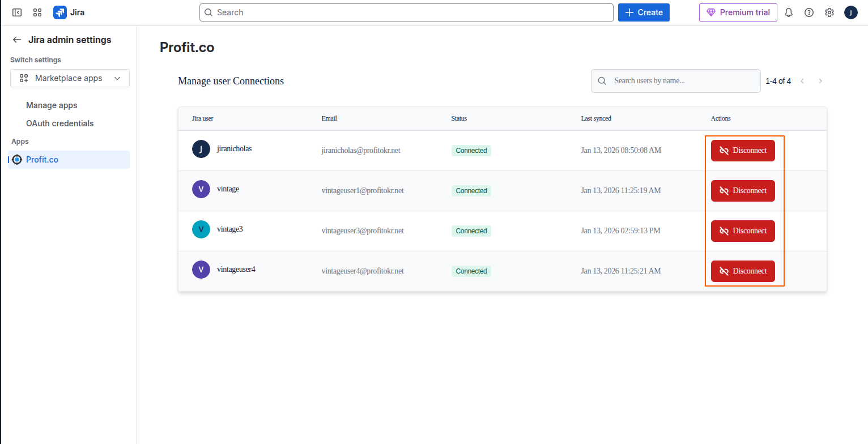Open the profile avatar menu in the top bar

[x=850, y=12]
